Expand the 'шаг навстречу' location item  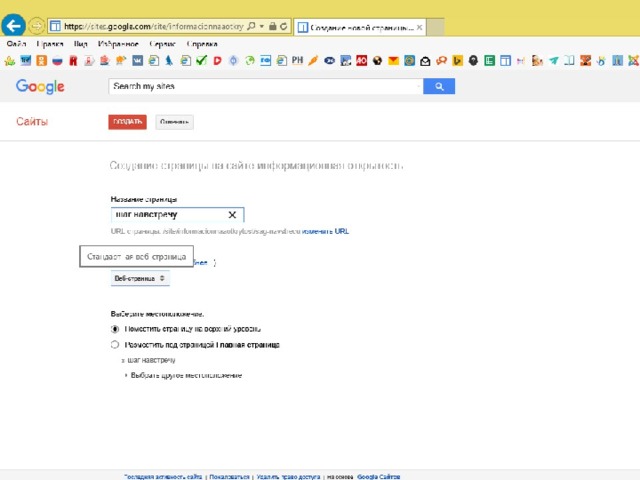pyautogui.click(x=150, y=359)
